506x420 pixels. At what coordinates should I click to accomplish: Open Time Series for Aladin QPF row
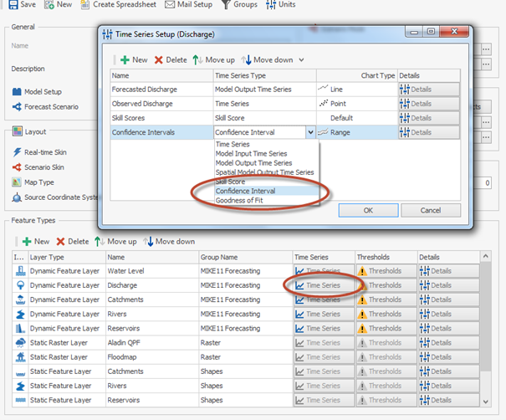pyautogui.click(x=324, y=343)
